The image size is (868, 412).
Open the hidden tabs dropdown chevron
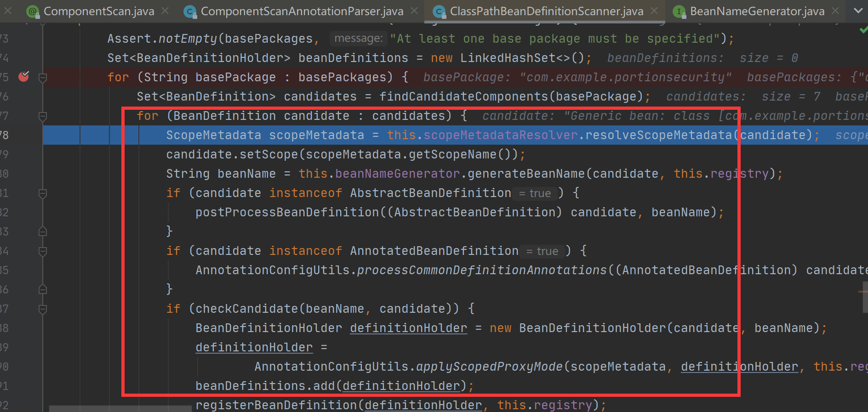[x=858, y=11]
